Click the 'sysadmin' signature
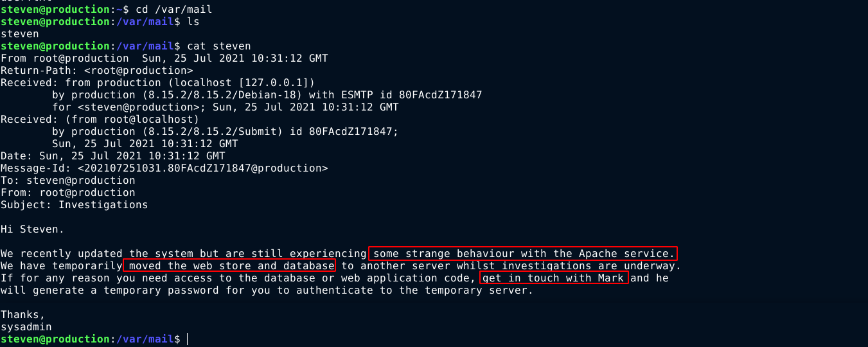This screenshot has width=868, height=347. pyautogui.click(x=26, y=326)
